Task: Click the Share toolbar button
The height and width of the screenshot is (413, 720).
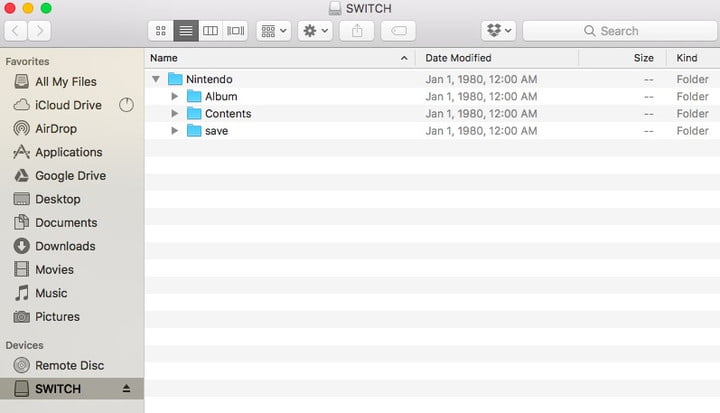Action: pyautogui.click(x=357, y=31)
